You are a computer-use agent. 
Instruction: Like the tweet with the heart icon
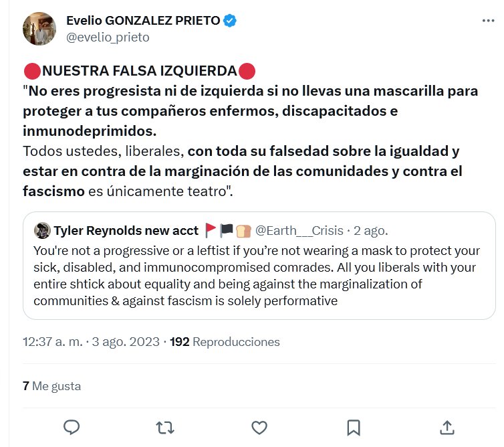tap(259, 426)
